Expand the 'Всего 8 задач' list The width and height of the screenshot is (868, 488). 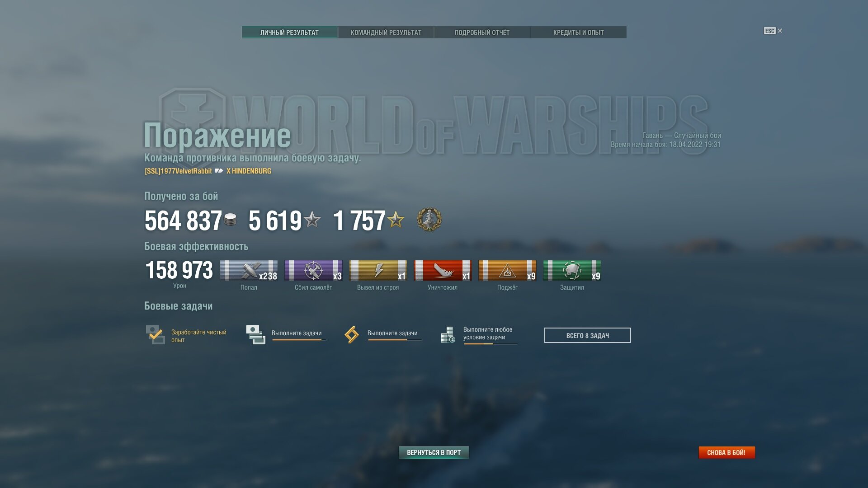[587, 335]
